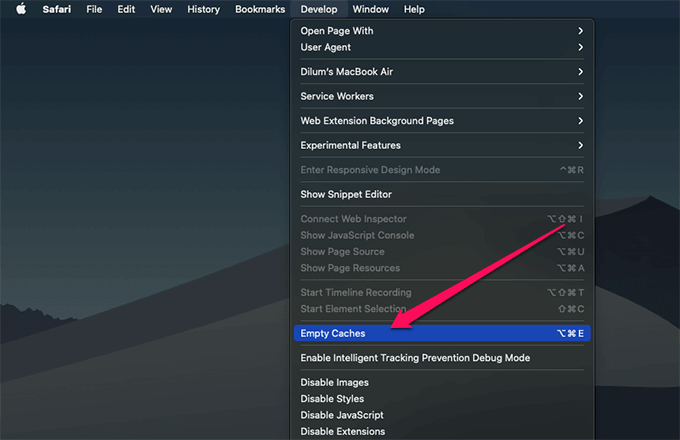The width and height of the screenshot is (680, 440).
Task: Choose Start Timeline Recording
Action: (442, 293)
